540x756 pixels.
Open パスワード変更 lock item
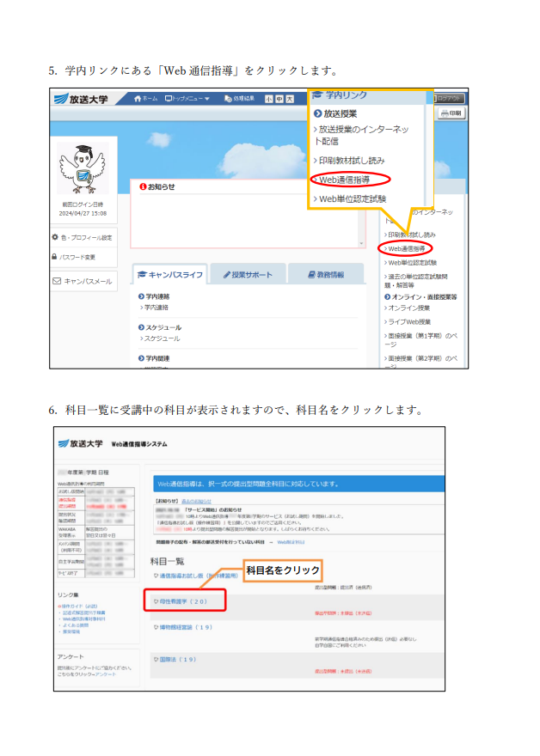[74, 257]
